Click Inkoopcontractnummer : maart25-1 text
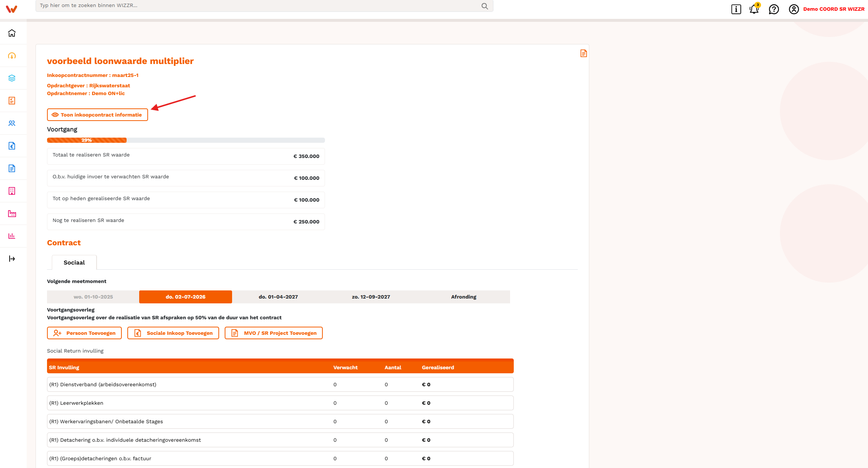Image resolution: width=868 pixels, height=468 pixels. coord(93,75)
